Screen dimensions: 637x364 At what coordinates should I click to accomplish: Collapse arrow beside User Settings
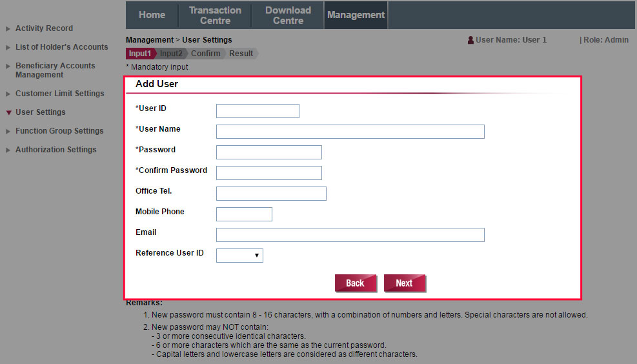[x=8, y=112]
